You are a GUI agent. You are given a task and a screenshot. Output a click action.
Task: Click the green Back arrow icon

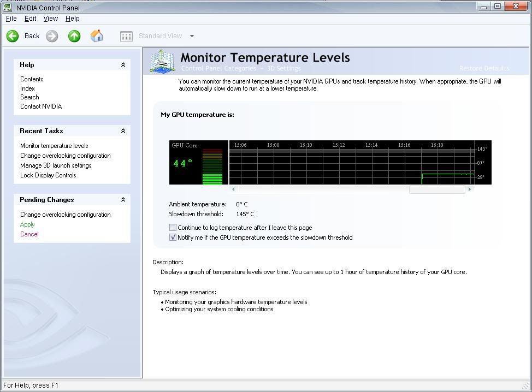pos(13,36)
